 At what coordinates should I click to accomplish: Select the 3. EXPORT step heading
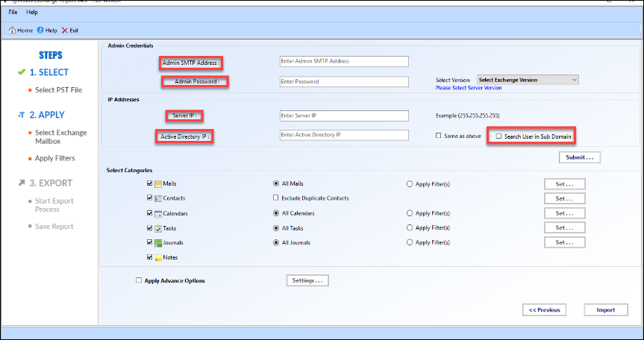(x=51, y=183)
